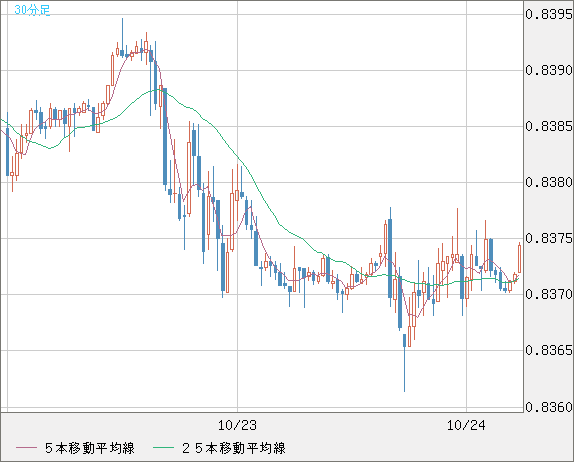Viewport: 574px width, 462px height.
Task: Click the 5本移動平均線 legend text
Action: (x=90, y=448)
